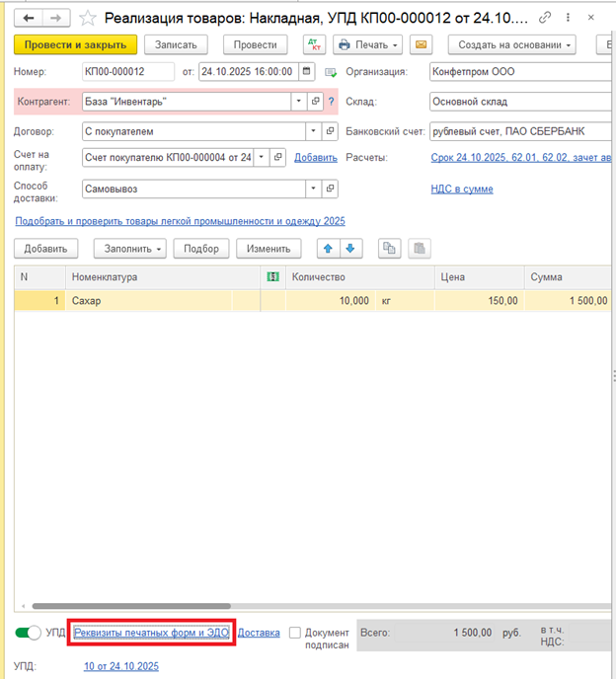Expand the Способ доставки dropdown
Image resolution: width=616 pixels, height=679 pixels.
click(313, 189)
